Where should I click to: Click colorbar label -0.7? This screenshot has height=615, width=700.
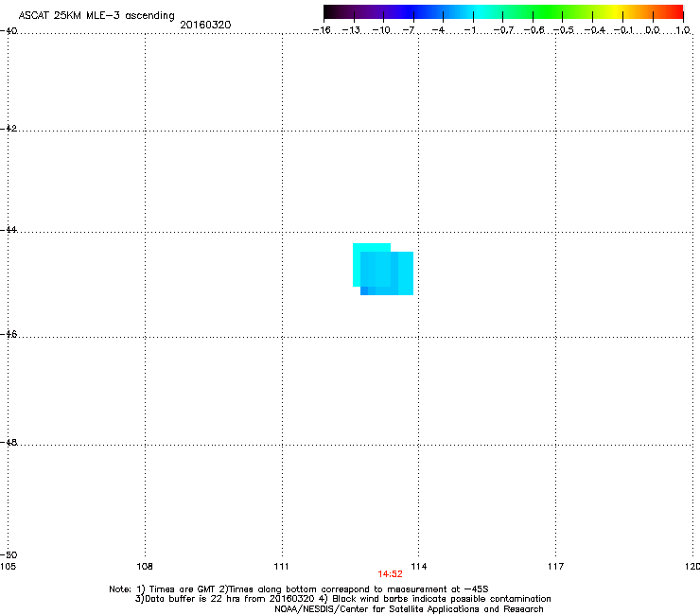tap(503, 30)
